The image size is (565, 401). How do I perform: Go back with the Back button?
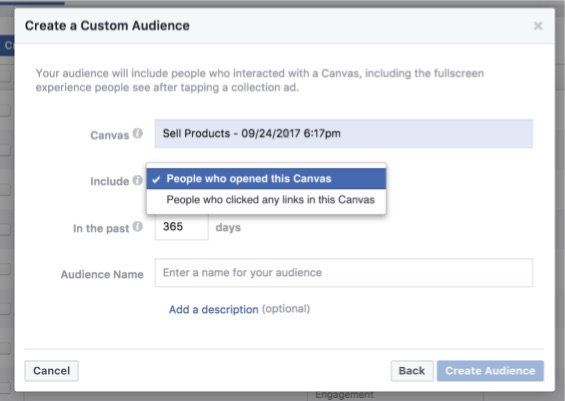tap(412, 371)
